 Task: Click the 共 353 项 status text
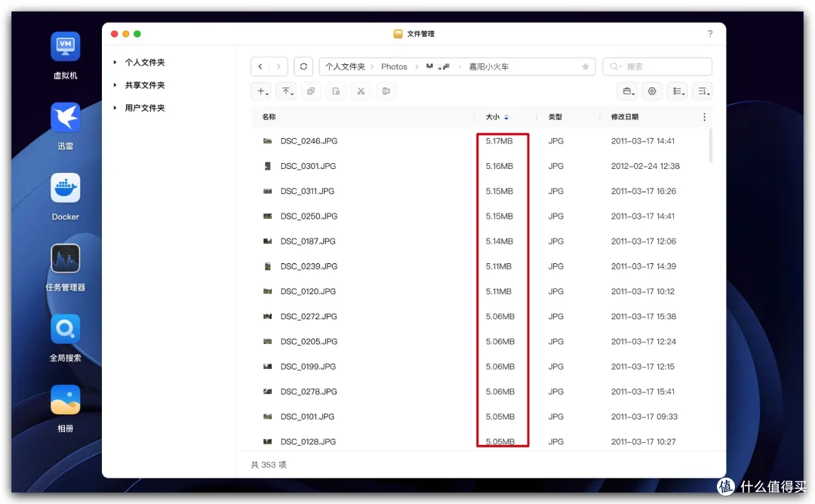pos(268,465)
